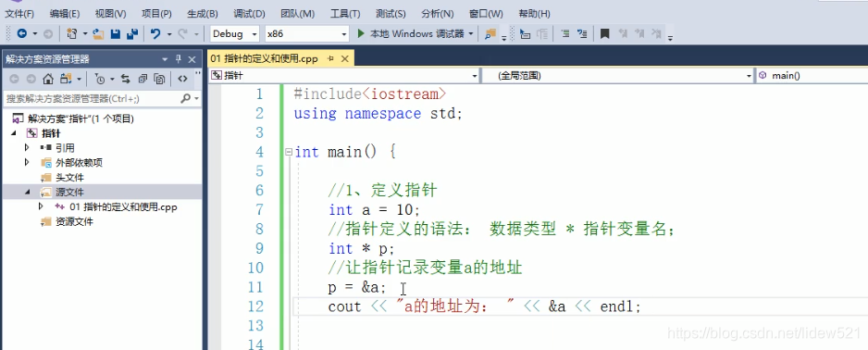Click the Solution Explorer Back icon
Screen dimensions: 868x350
click(14, 80)
